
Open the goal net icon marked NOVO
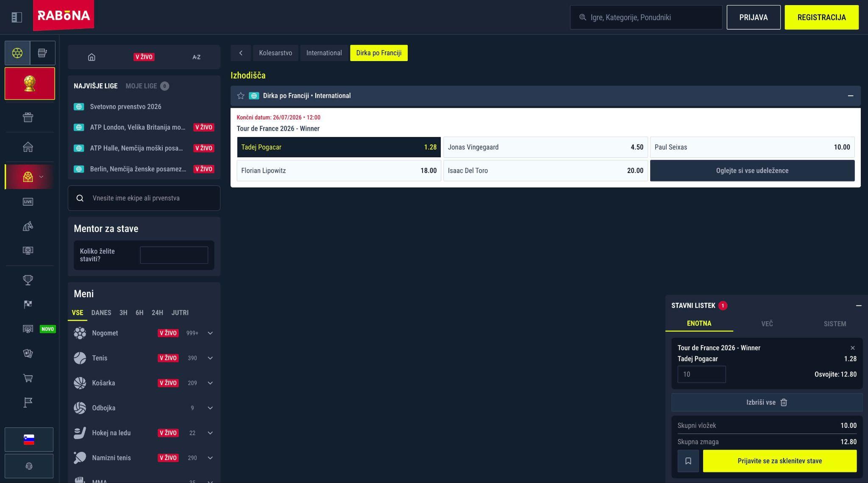(28, 329)
